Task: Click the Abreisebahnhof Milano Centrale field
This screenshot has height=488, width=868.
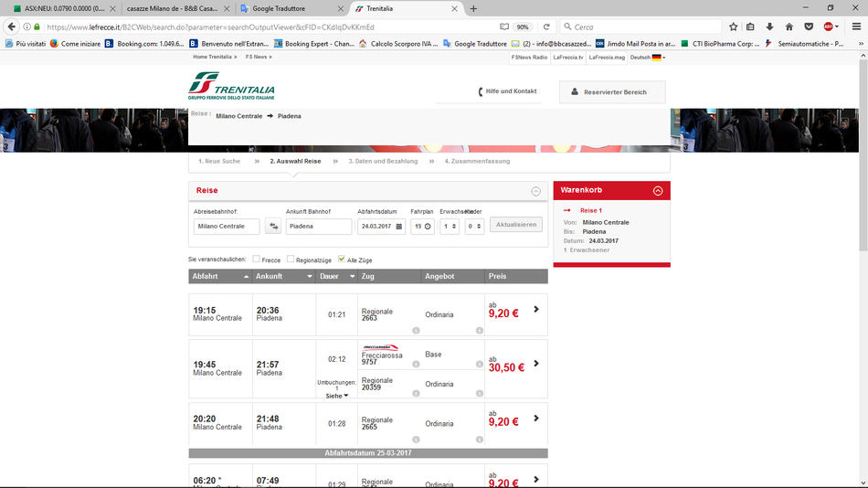Action: (227, 226)
